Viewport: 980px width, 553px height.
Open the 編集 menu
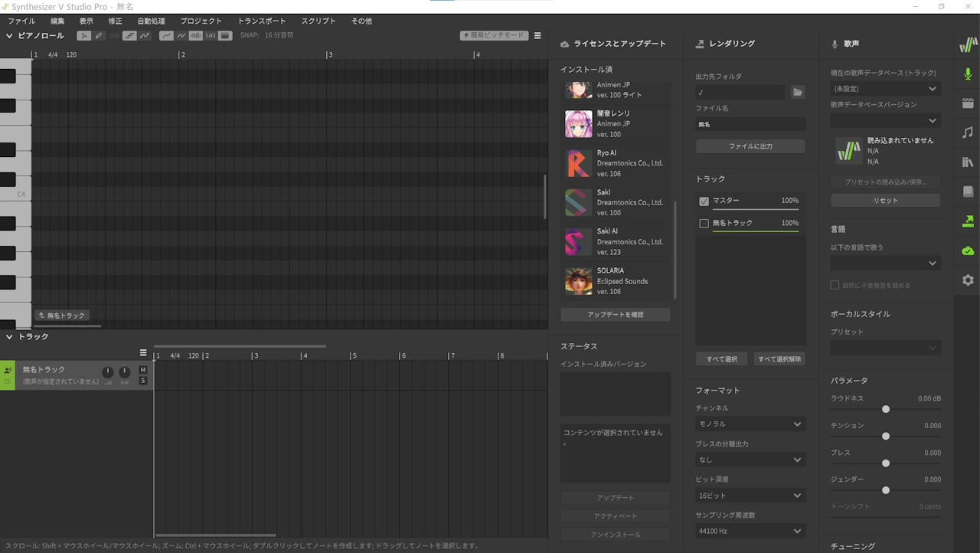(x=57, y=21)
